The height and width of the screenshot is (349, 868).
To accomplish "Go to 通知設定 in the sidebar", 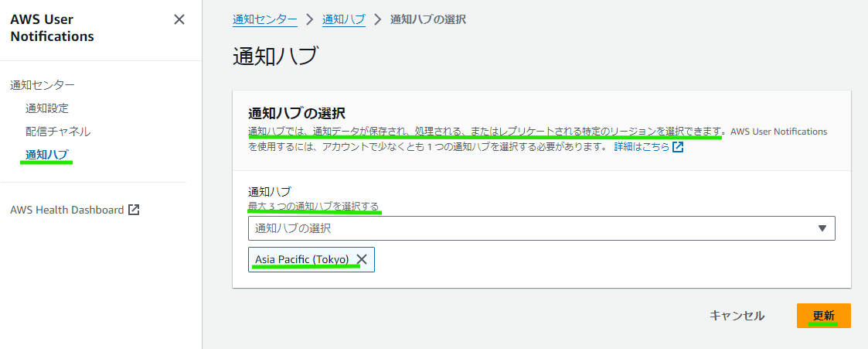I will 47,108.
